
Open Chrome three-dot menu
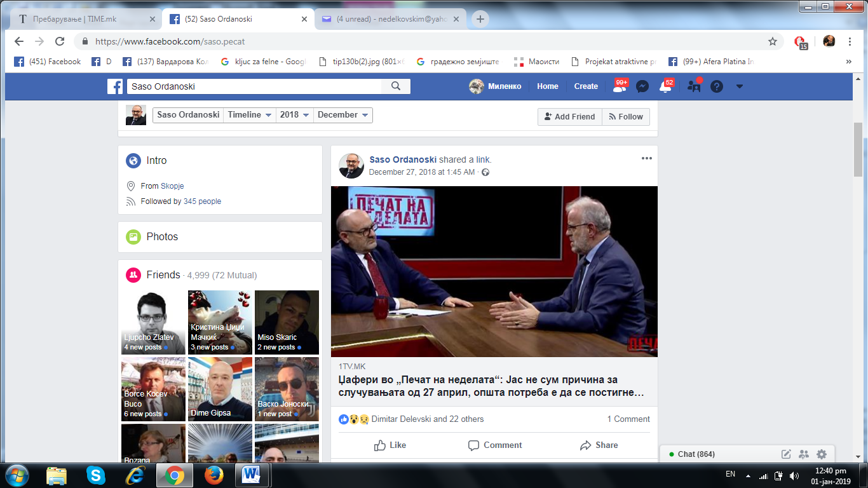click(850, 41)
